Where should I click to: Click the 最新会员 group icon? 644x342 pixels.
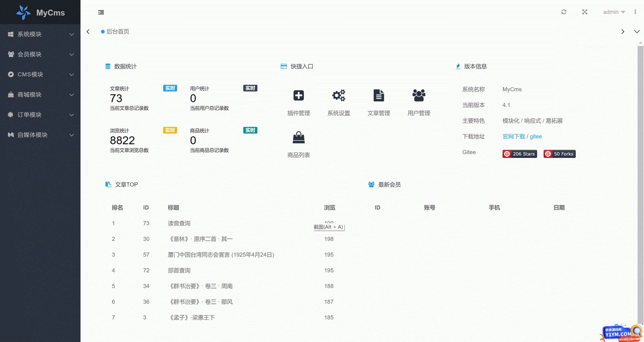click(x=371, y=184)
